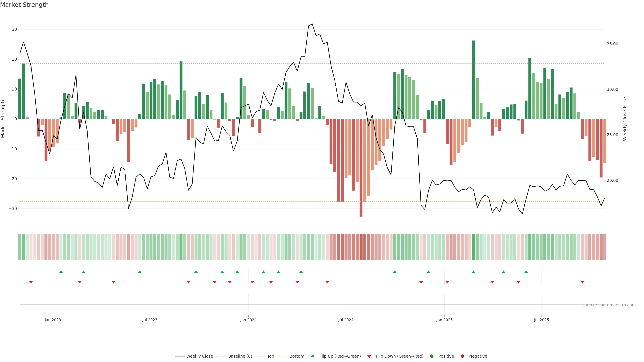Click the Jul 2025 x-axis label

point(541,320)
